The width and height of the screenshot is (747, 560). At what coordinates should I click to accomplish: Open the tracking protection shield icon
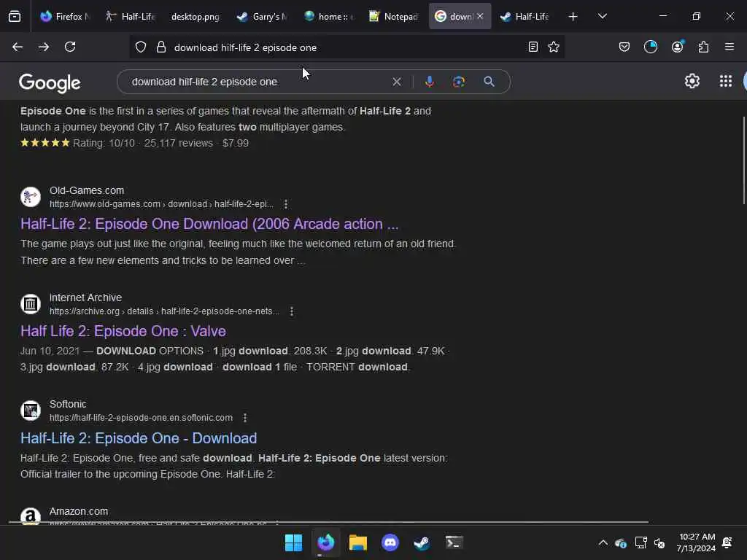(x=141, y=47)
